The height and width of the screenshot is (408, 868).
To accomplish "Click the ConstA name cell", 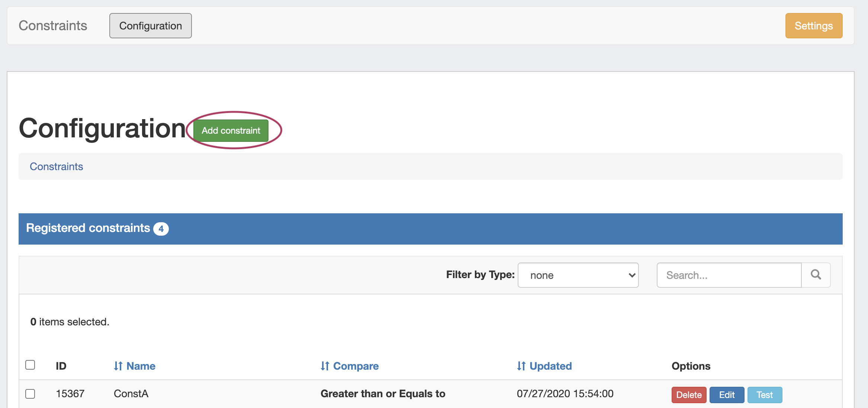I will (131, 394).
